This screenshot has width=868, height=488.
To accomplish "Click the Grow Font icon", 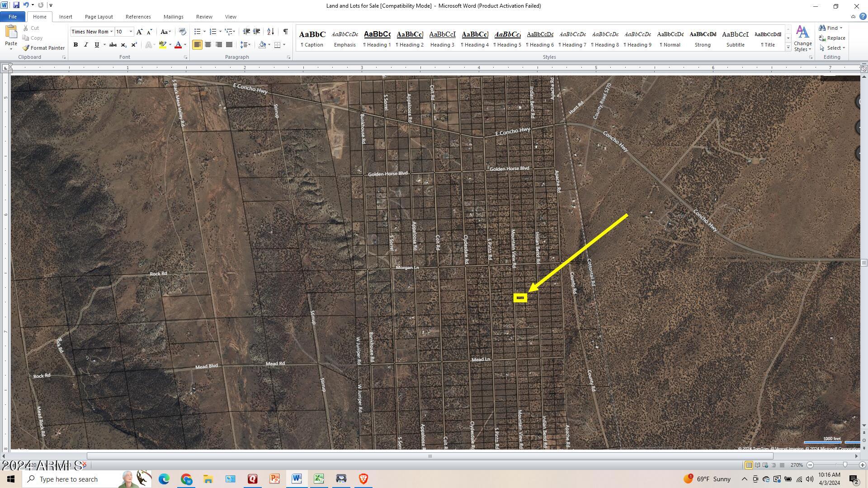I will coord(139,32).
